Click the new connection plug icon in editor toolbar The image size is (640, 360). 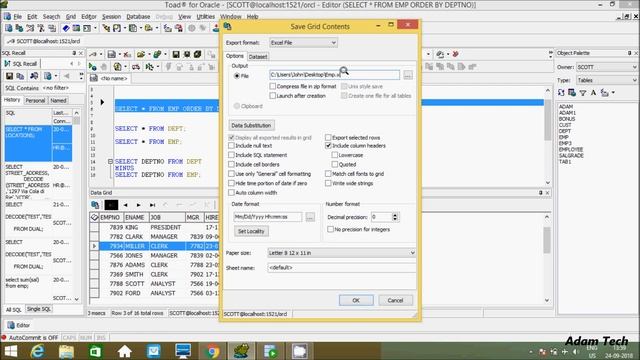pos(93,54)
